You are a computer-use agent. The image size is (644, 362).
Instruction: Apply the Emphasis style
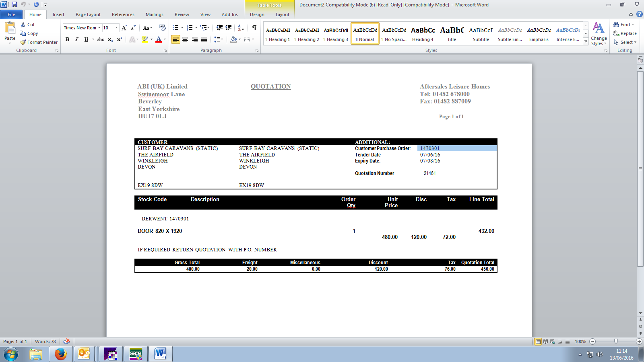pos(539,34)
